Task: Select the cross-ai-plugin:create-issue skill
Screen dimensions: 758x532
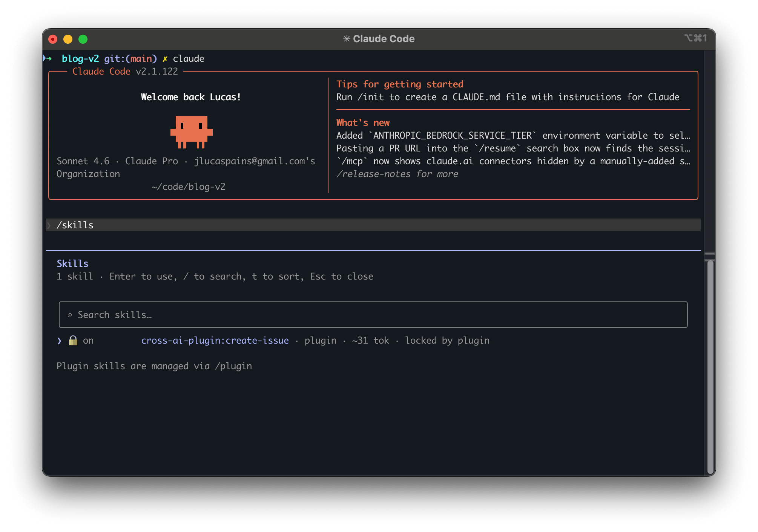Action: tap(215, 341)
